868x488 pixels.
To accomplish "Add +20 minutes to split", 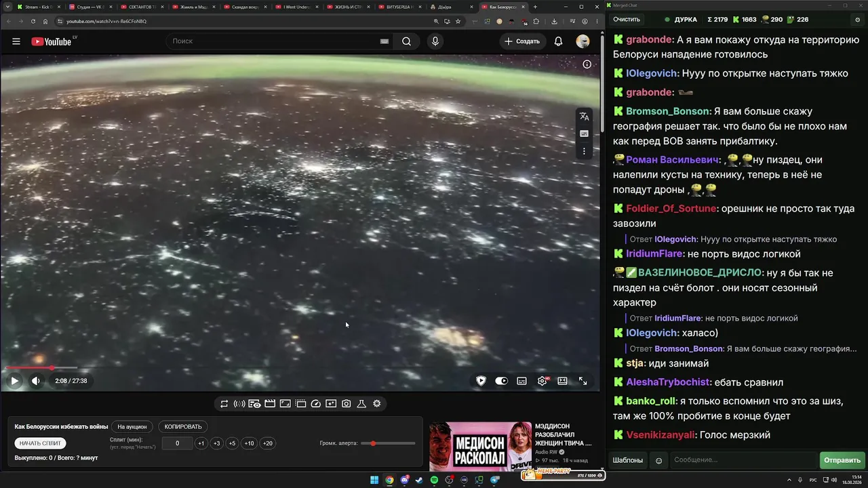I will click(267, 443).
